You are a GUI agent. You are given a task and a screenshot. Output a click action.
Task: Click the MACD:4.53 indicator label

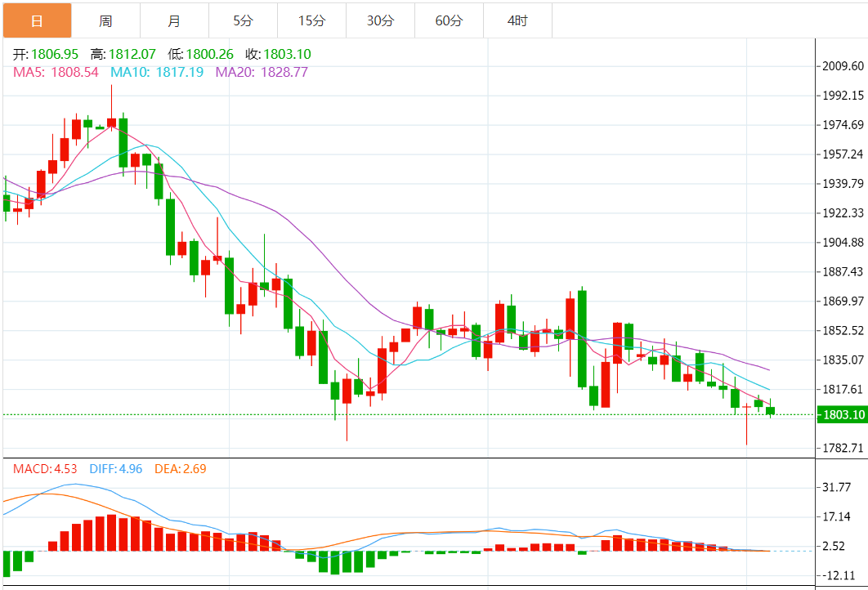[x=46, y=469]
